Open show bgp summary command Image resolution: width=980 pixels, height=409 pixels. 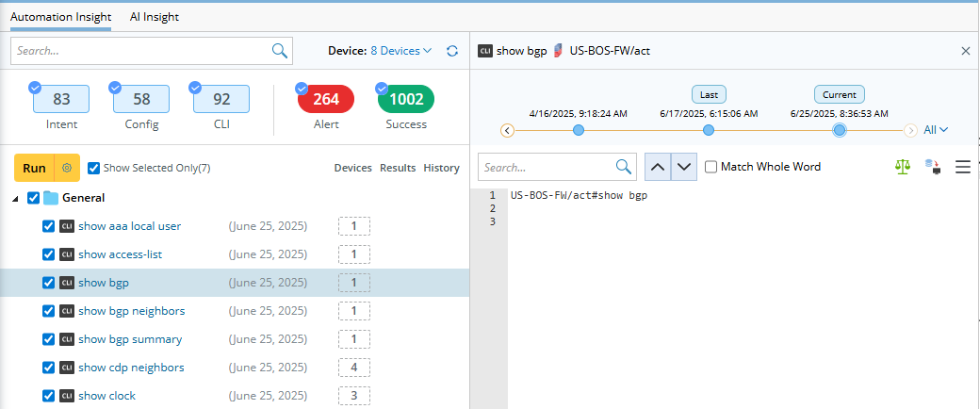[x=130, y=339]
